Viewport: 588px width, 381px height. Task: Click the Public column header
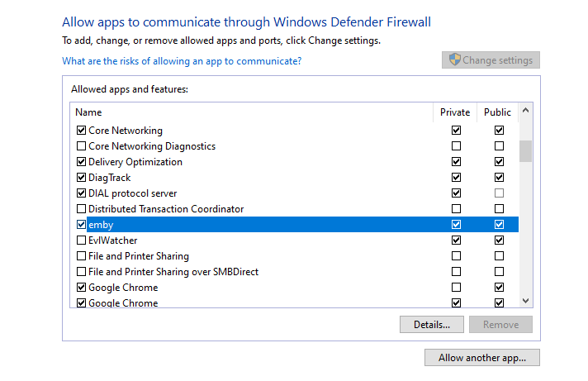497,112
